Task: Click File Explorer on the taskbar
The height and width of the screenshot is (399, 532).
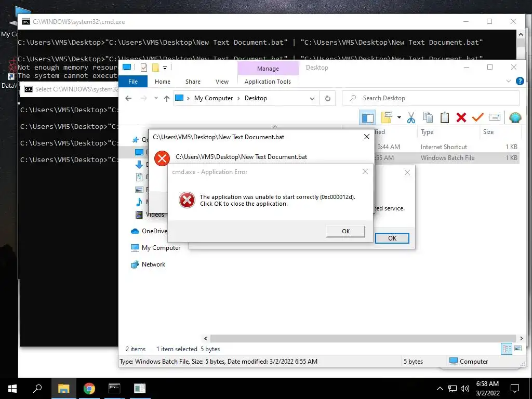Action: coord(64,389)
